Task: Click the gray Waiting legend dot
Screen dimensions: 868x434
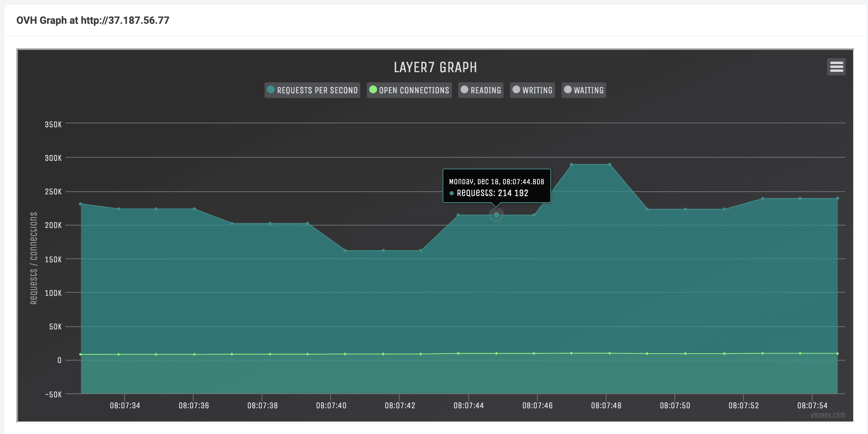Action: coord(568,90)
